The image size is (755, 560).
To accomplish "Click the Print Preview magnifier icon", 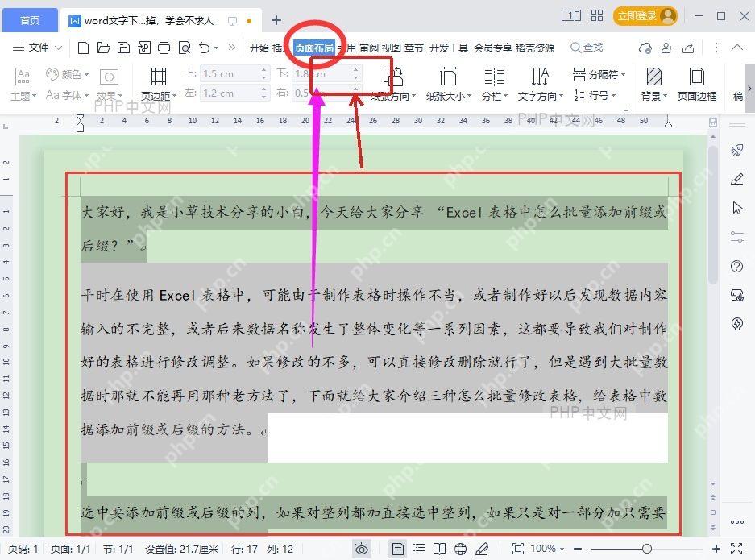I will [x=185, y=48].
